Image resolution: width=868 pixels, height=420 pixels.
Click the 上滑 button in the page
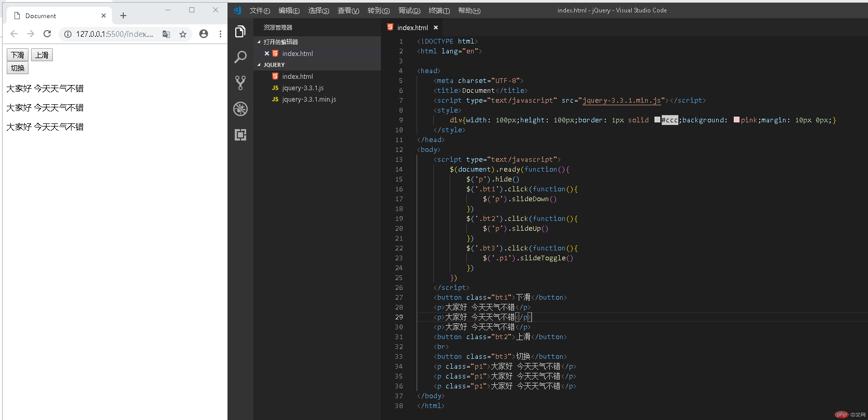tap(42, 55)
